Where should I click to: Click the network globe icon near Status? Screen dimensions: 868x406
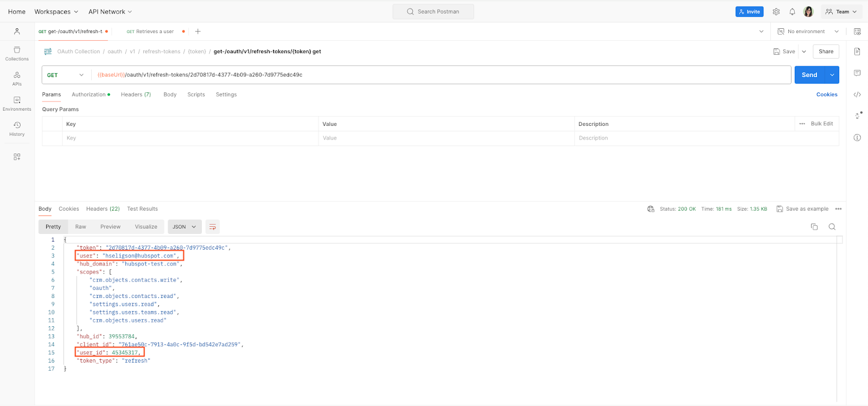click(x=651, y=209)
